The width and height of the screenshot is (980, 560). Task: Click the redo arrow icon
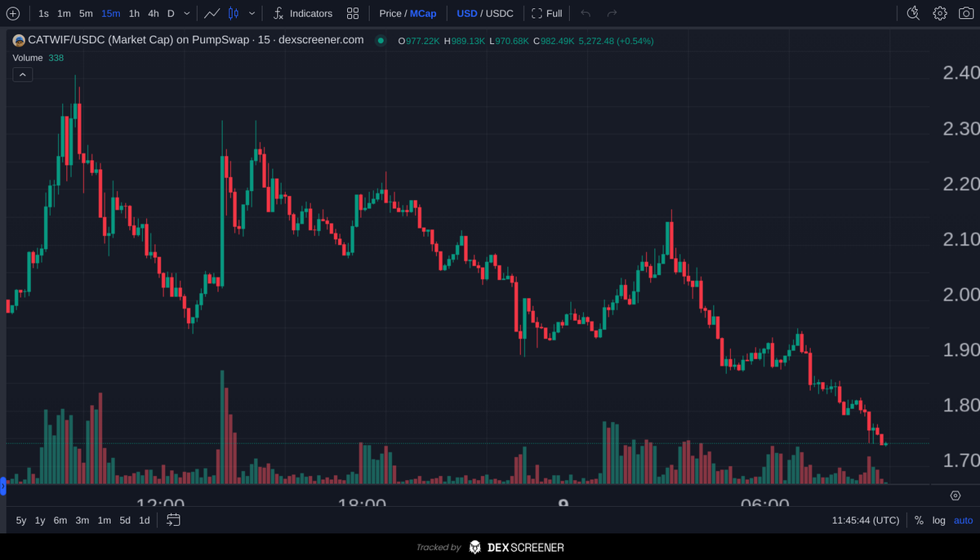point(612,13)
